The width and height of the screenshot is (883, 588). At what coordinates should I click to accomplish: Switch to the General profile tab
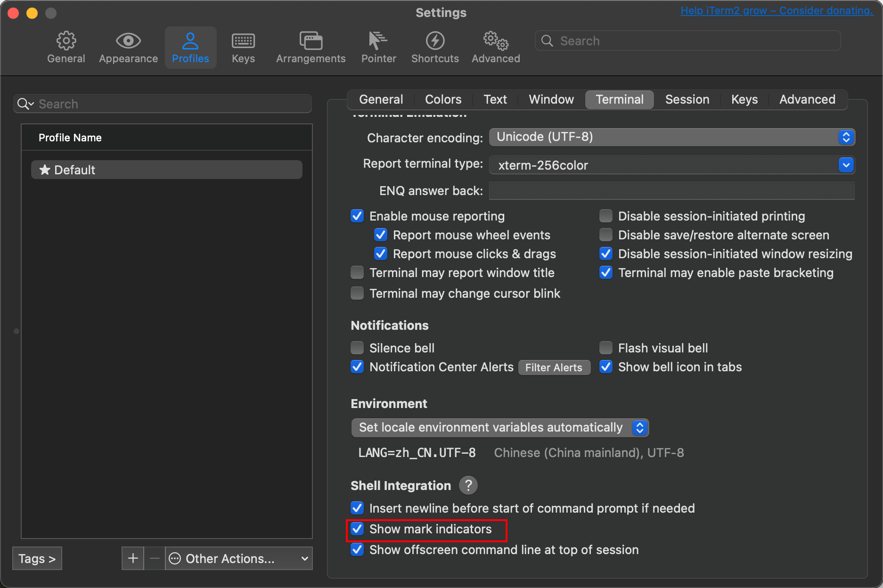click(381, 99)
